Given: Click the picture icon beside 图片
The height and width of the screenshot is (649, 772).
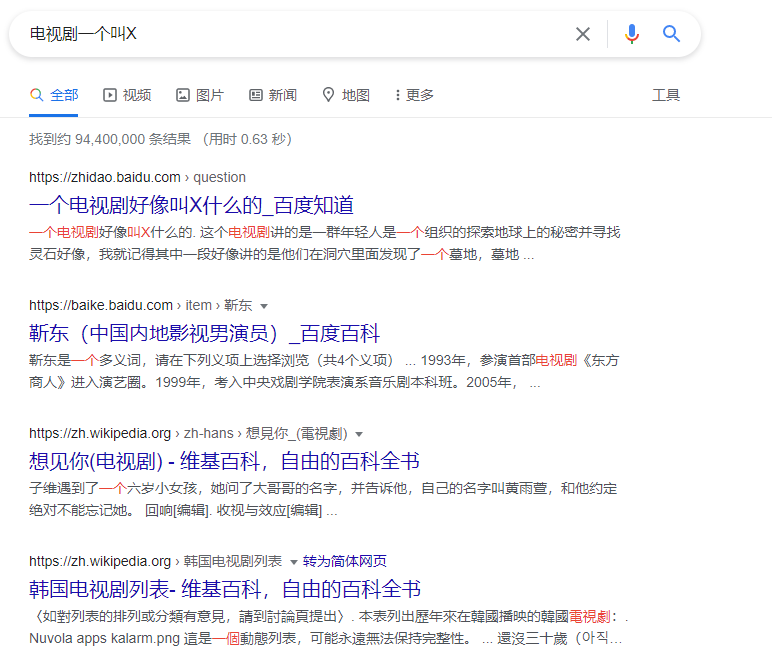Looking at the screenshot, I should pyautogui.click(x=183, y=95).
